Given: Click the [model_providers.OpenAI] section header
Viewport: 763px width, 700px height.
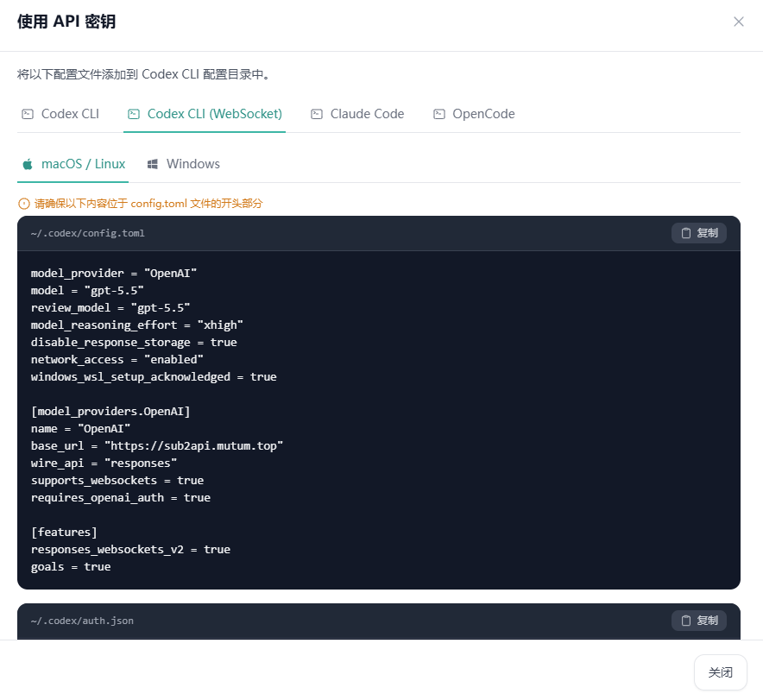Looking at the screenshot, I should click(x=110, y=412).
